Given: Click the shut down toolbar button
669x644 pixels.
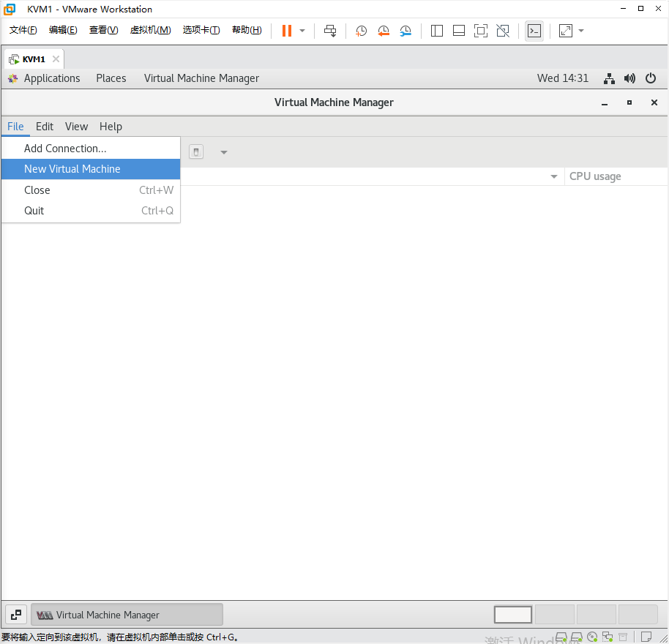Looking at the screenshot, I should point(196,151).
